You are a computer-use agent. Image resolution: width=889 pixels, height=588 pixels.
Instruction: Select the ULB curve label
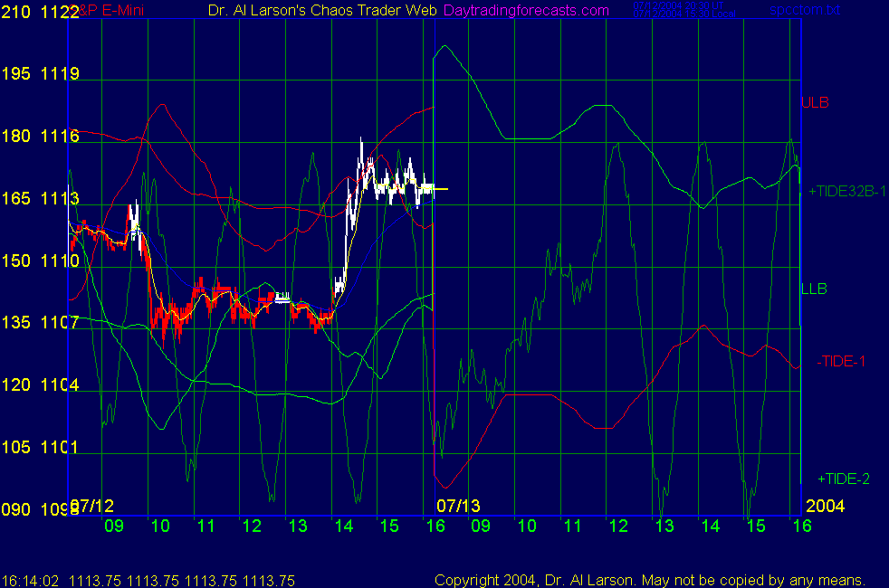[816, 102]
